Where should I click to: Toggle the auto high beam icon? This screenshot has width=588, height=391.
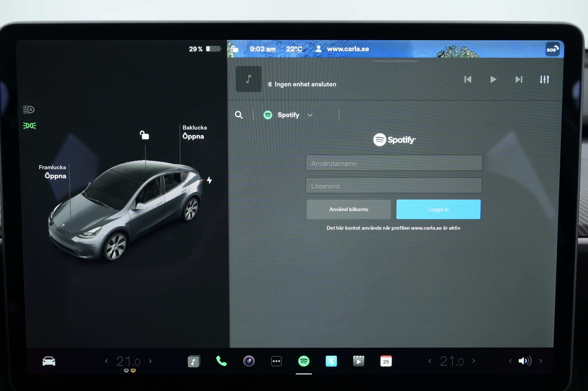point(29,110)
